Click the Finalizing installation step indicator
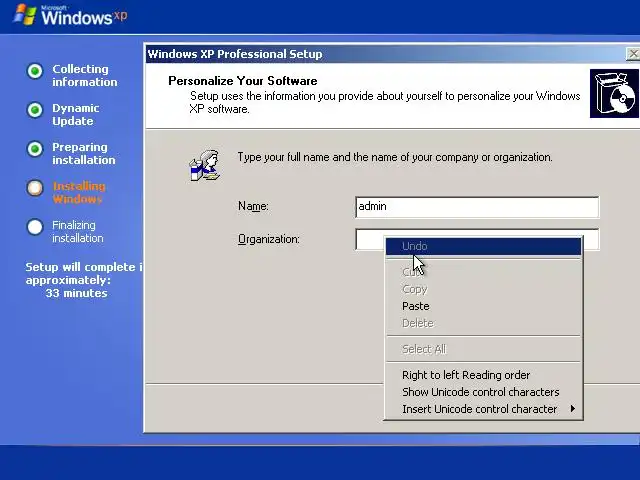Viewport: 640px width, 480px height. click(35, 227)
